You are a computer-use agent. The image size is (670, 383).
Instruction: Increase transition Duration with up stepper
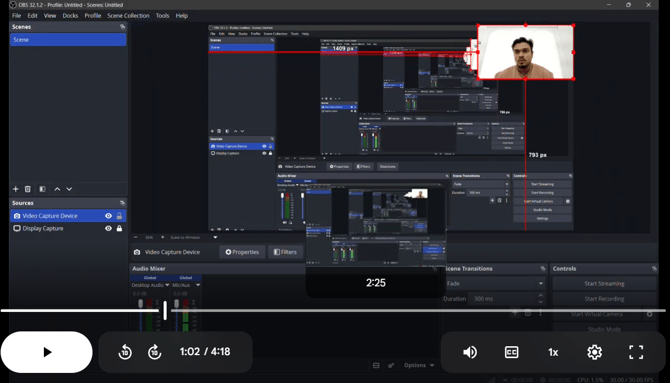541,295
